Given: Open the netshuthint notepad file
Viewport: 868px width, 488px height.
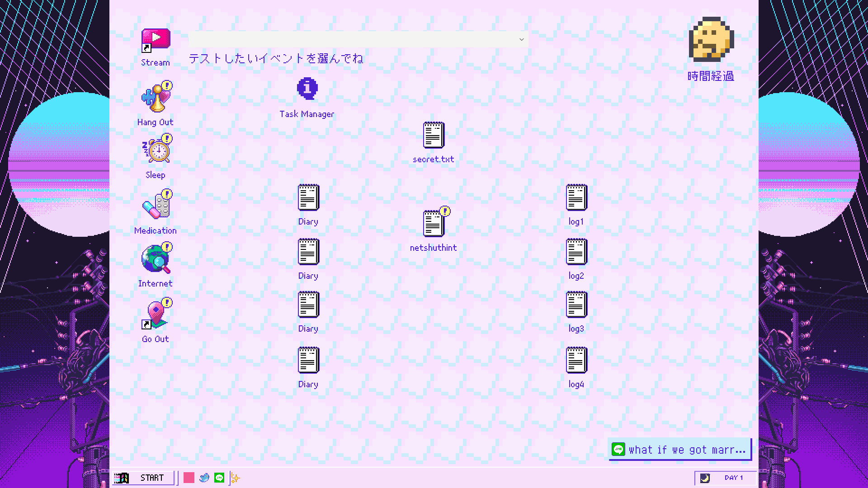Looking at the screenshot, I should [434, 222].
